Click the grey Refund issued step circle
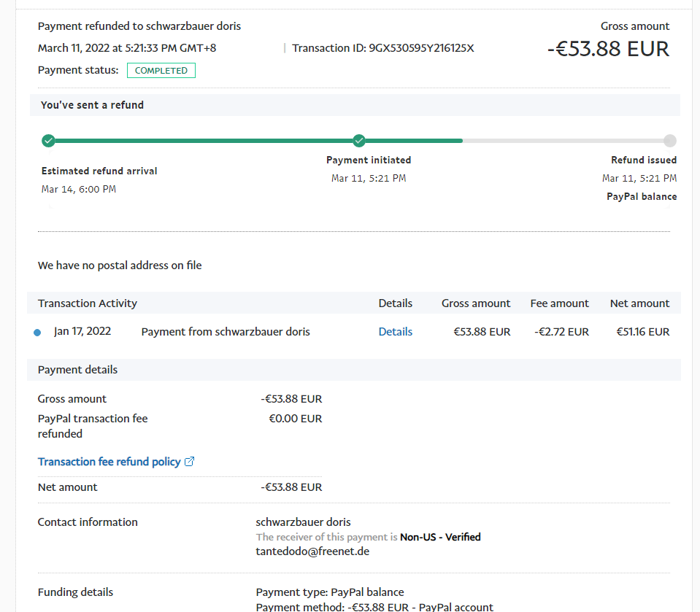The height and width of the screenshot is (612, 700). click(x=669, y=141)
